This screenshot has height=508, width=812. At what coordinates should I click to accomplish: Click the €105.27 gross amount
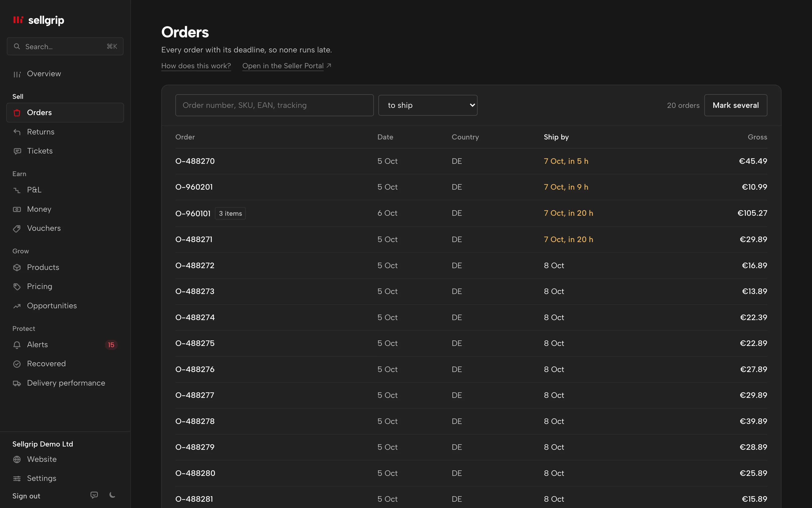click(752, 213)
